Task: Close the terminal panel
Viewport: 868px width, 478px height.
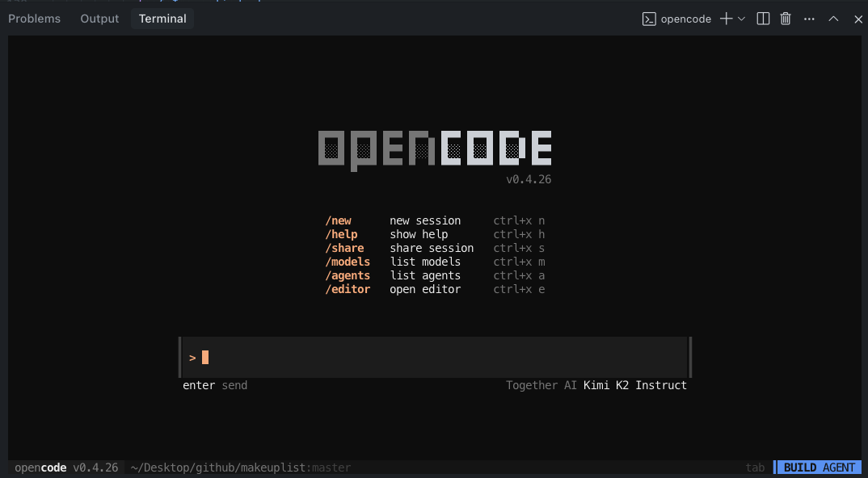Action: tap(858, 19)
